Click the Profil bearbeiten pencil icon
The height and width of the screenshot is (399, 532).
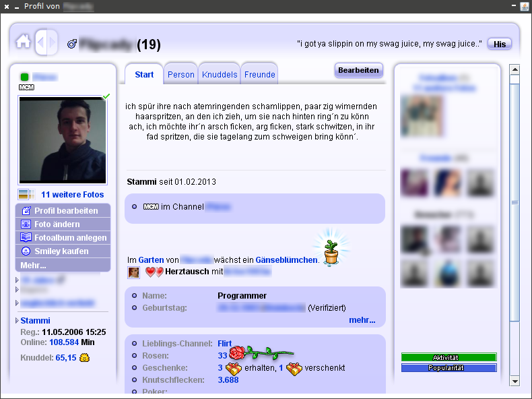coord(26,210)
